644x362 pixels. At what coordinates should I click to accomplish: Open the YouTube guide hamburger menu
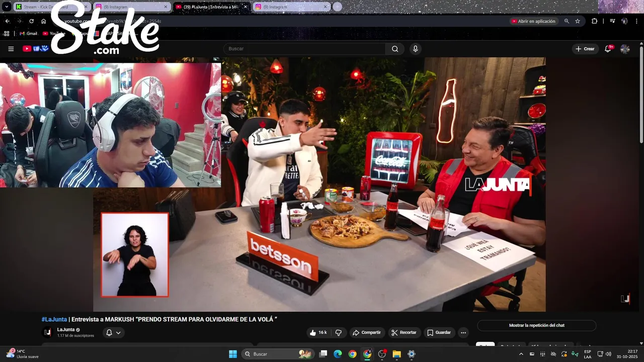point(11,49)
